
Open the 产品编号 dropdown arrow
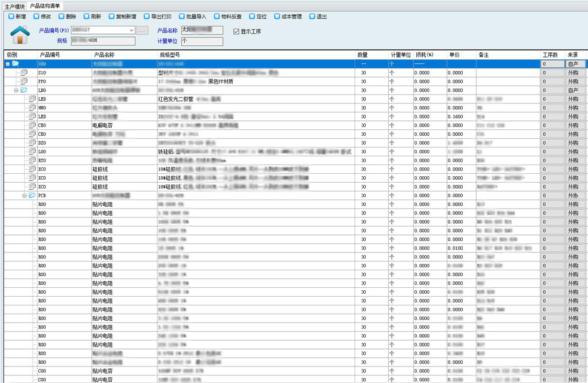pyautogui.click(x=131, y=30)
